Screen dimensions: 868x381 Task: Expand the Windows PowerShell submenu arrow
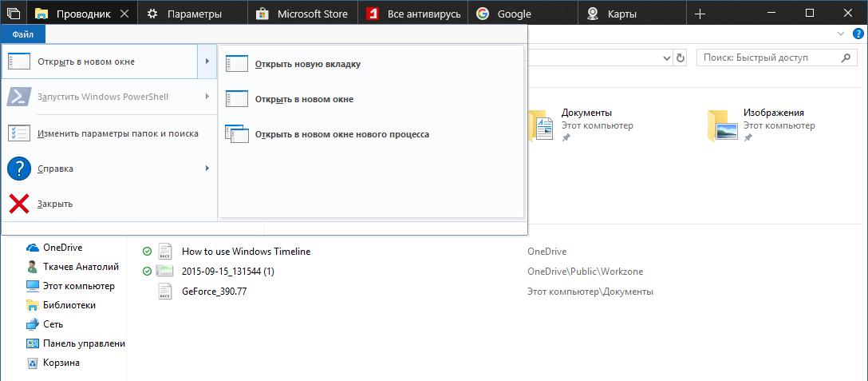tap(207, 97)
